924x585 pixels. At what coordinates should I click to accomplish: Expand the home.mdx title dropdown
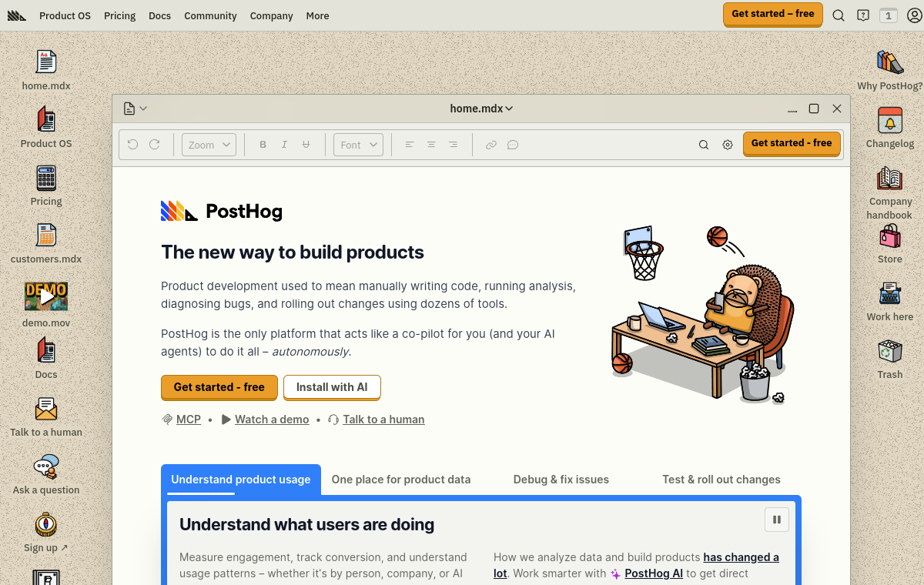(482, 109)
